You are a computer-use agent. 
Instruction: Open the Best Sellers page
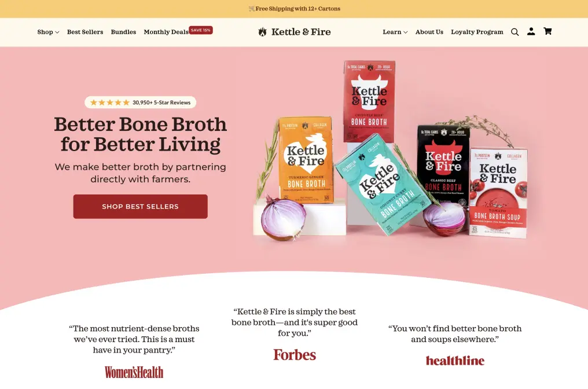tap(85, 32)
